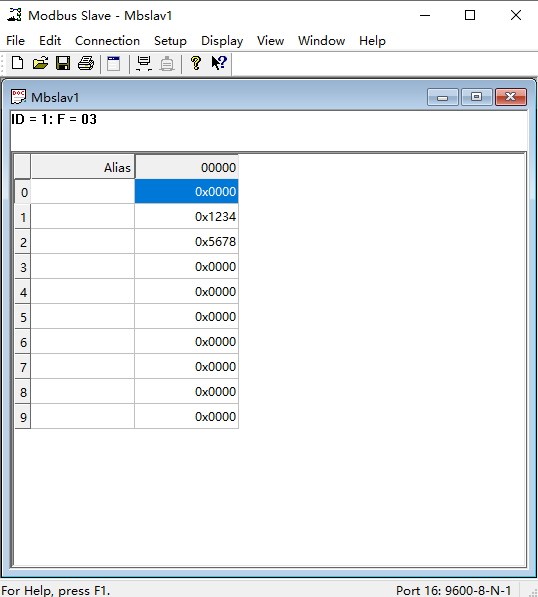Click the Print toolbar icon
This screenshot has width=538, height=597.
[x=86, y=63]
